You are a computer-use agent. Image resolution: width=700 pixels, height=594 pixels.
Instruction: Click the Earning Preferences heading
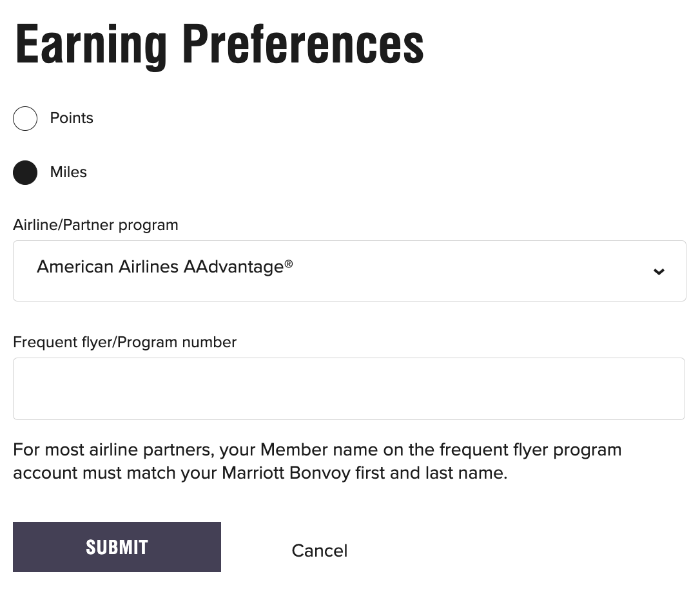click(x=219, y=43)
